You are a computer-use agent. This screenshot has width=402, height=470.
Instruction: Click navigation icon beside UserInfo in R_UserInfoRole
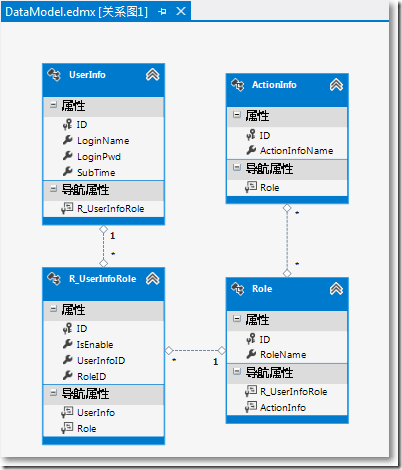coord(67,412)
